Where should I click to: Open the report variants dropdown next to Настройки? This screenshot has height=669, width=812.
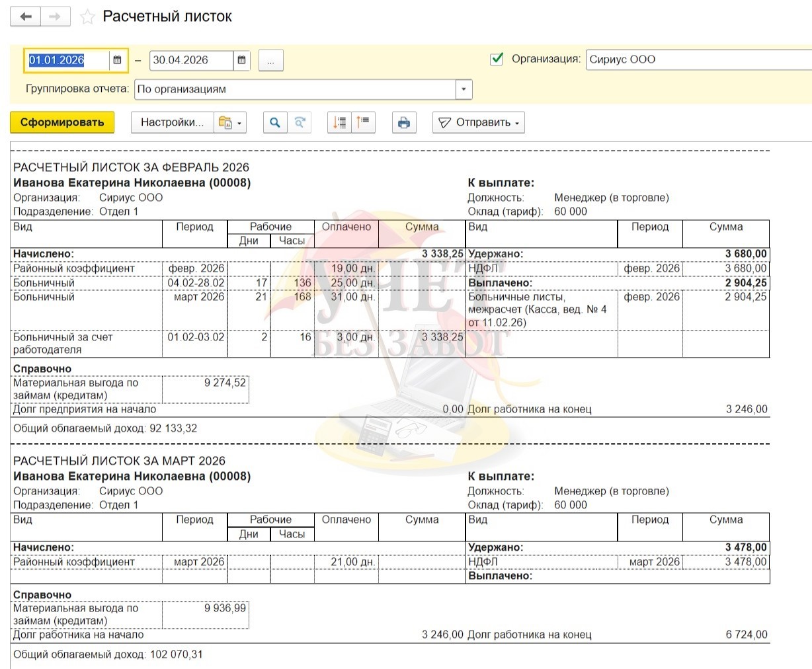pyautogui.click(x=229, y=122)
